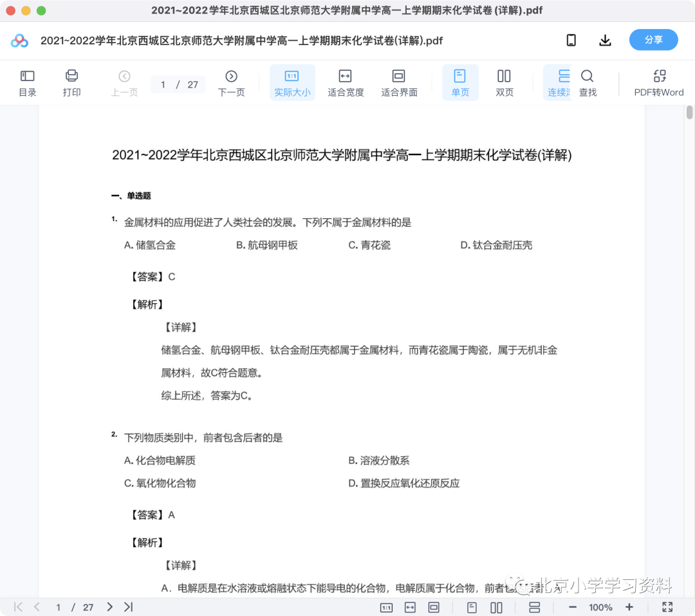
Task: Click option D. 置换反应氧化还原反应
Action: point(403,483)
